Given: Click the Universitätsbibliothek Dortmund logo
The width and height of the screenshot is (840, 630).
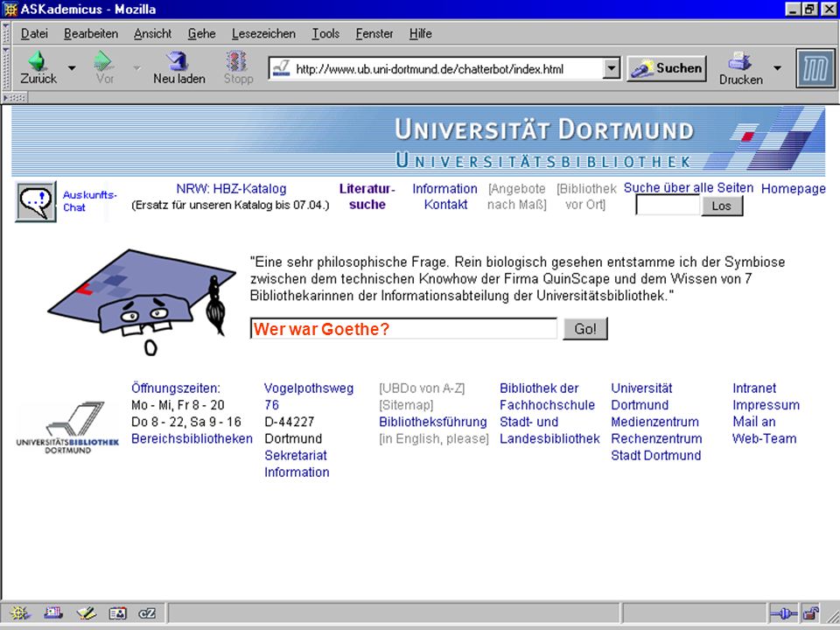Looking at the screenshot, I should pyautogui.click(x=67, y=427).
